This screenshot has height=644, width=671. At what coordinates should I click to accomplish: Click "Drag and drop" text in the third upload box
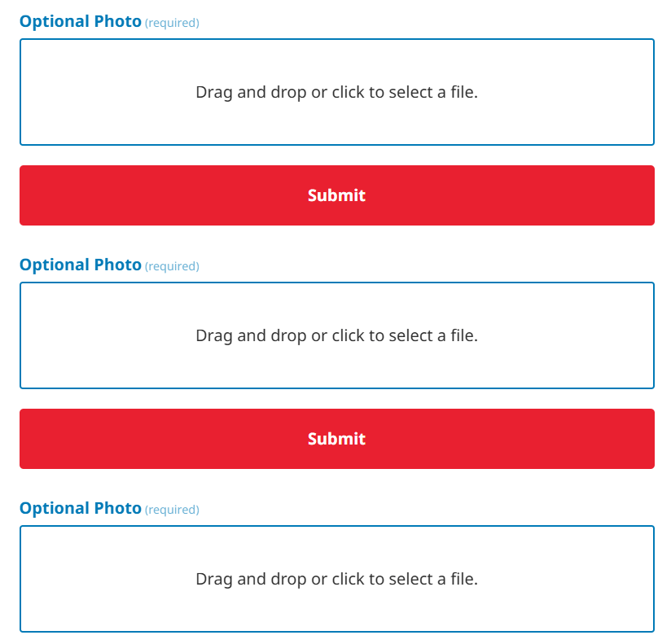[251, 579]
